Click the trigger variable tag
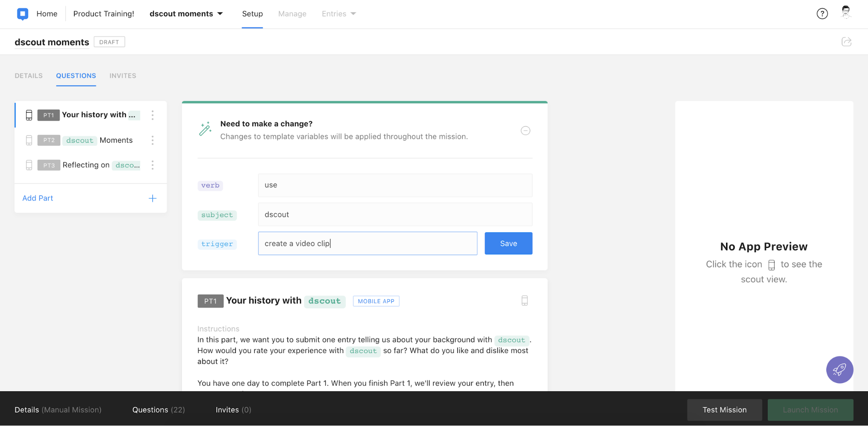 217,244
